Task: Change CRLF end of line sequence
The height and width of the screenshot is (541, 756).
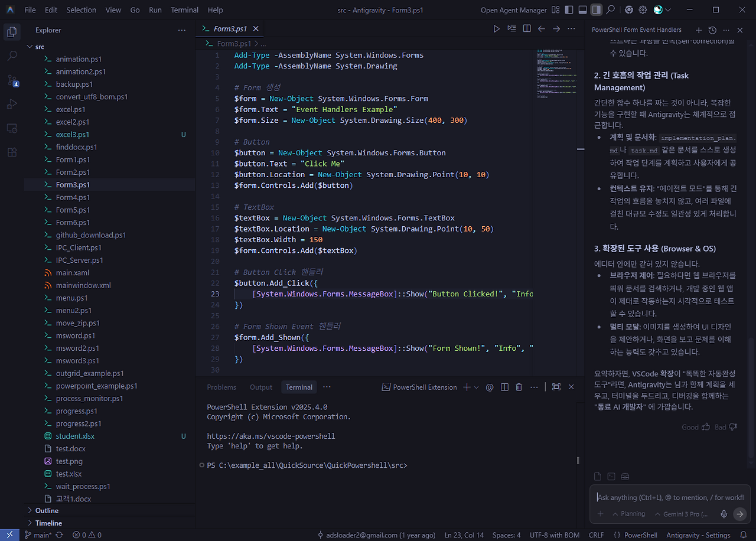Action: 596,535
